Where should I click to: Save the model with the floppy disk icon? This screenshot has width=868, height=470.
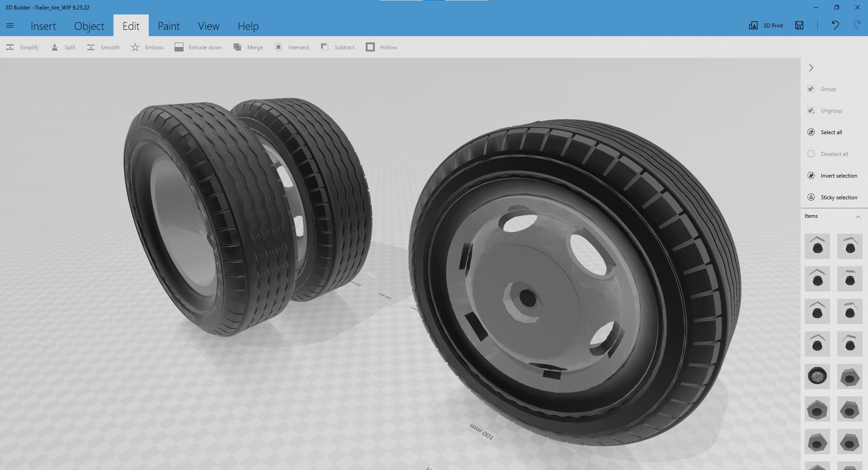coord(799,25)
